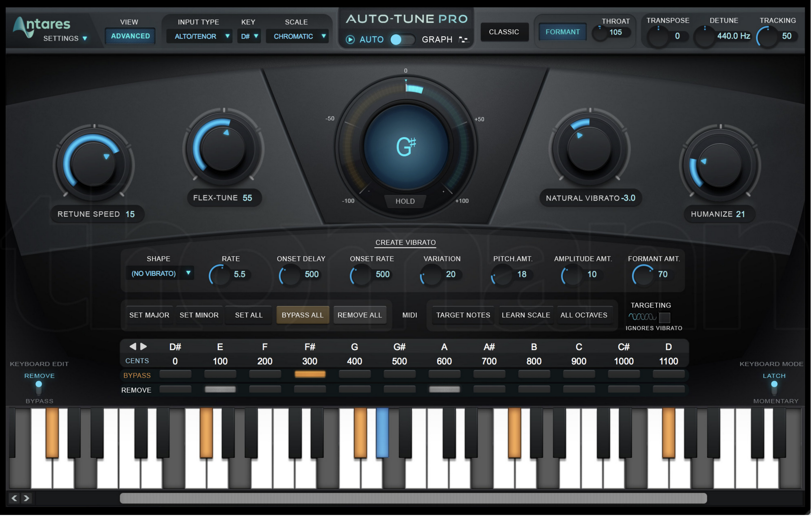The width and height of the screenshot is (812, 516).
Task: Expand the KEY dropdown set to D#
Action: [249, 36]
